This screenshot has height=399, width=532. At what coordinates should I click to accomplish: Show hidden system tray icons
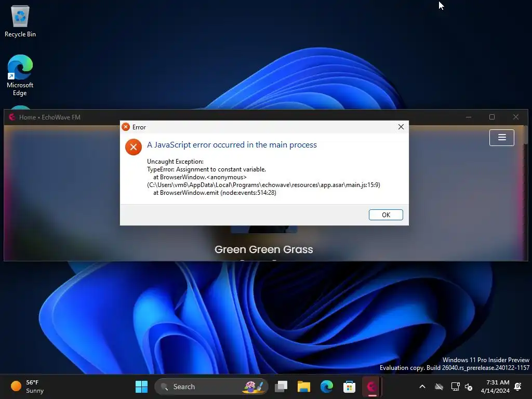pos(422,387)
